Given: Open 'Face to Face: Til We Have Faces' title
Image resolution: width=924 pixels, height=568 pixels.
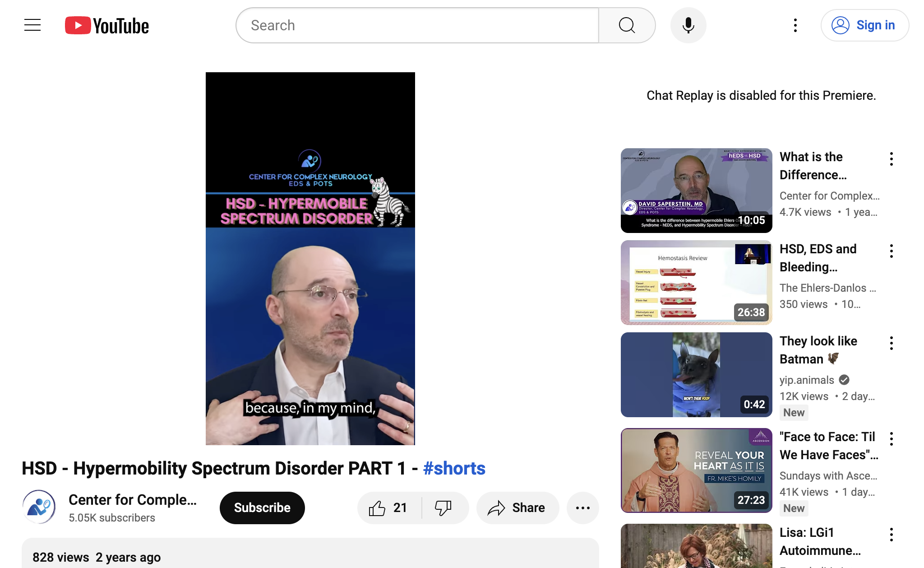Looking at the screenshot, I should (829, 446).
